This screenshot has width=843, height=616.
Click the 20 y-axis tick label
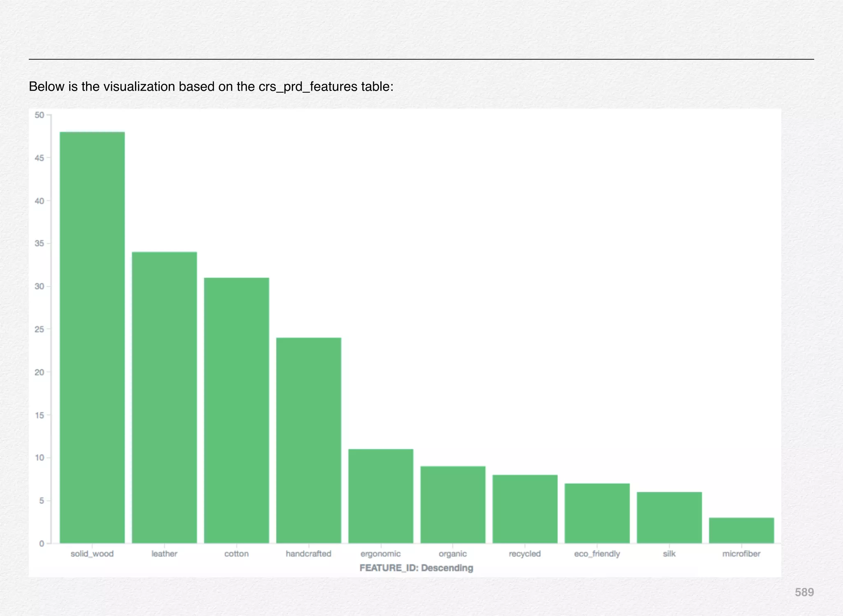coord(40,372)
